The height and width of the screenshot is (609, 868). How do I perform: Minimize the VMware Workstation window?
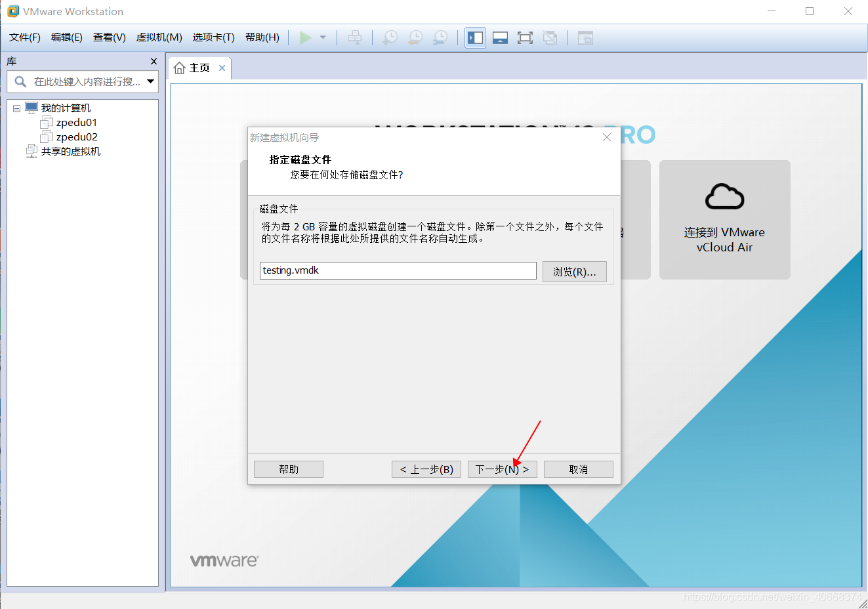(x=772, y=11)
